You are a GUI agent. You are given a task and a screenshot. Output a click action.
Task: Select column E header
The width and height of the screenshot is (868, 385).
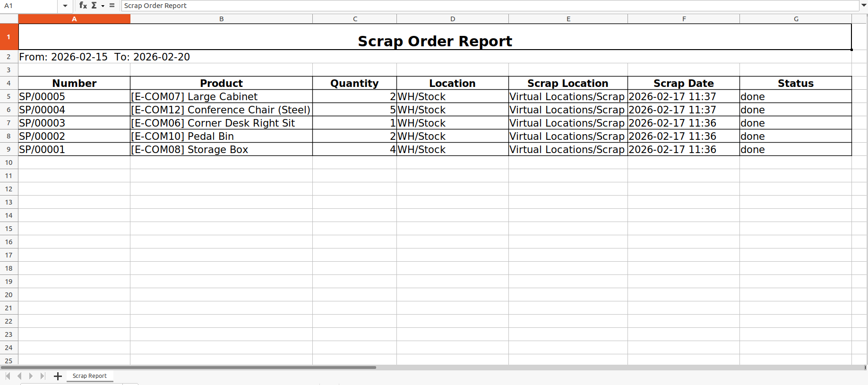point(568,19)
